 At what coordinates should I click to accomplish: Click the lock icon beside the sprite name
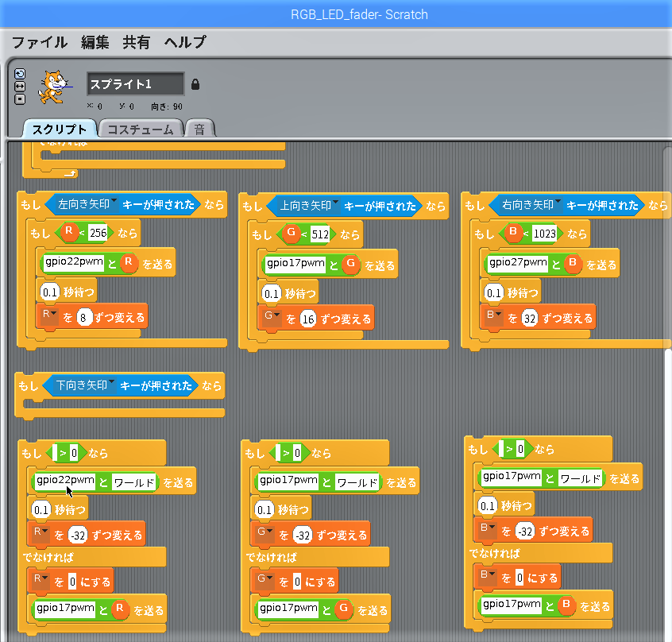point(195,84)
